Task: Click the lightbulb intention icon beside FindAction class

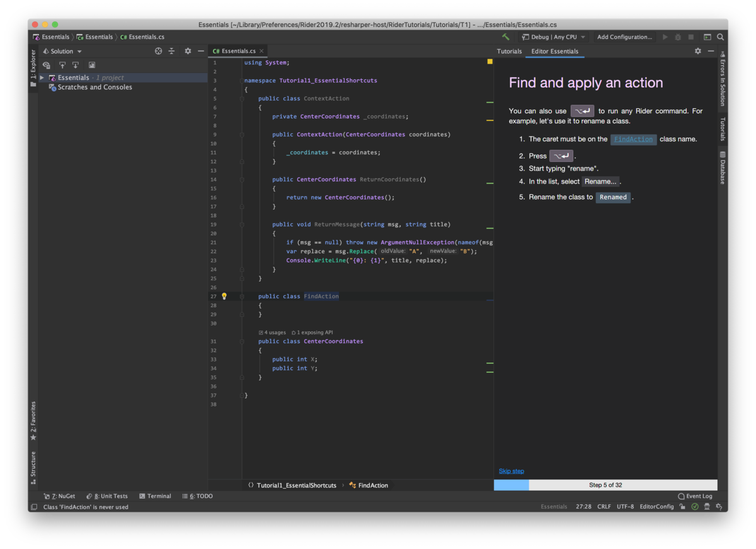Action: (224, 296)
